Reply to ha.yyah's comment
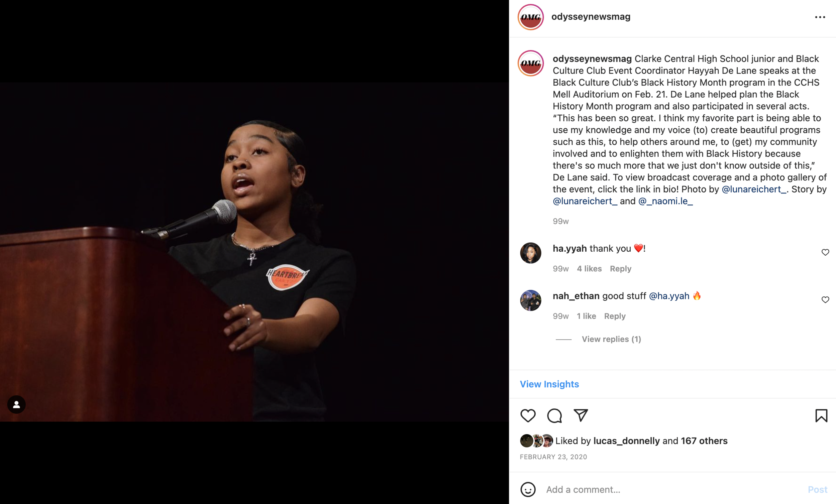The width and height of the screenshot is (836, 504). (x=621, y=269)
